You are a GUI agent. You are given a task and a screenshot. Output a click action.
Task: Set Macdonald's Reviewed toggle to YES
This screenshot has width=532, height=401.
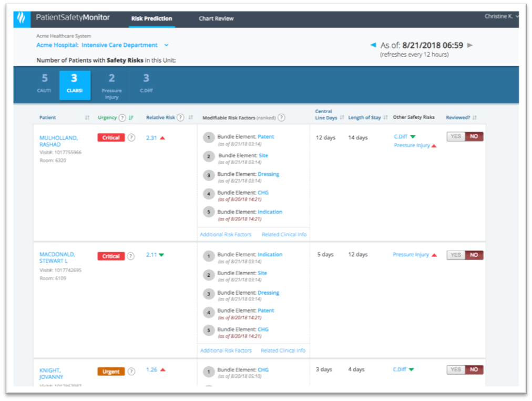click(x=455, y=254)
